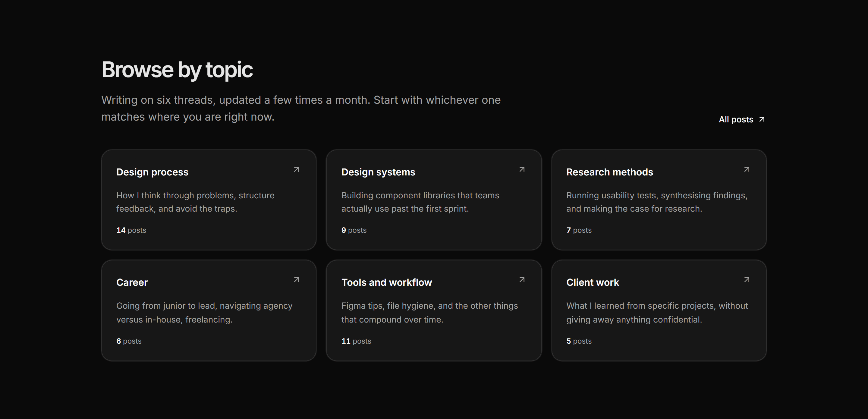This screenshot has height=419, width=868.
Task: Click the '6 posts' count
Action: tap(129, 341)
